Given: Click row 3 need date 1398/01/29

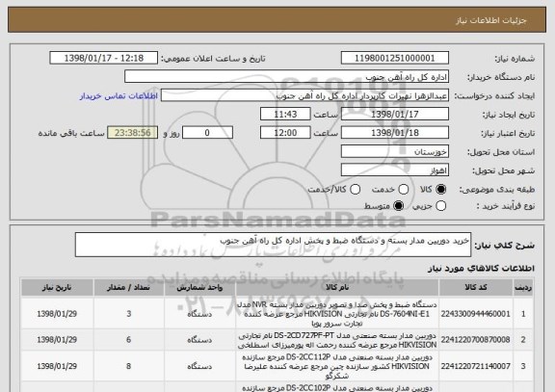Looking at the screenshot, I should click(x=57, y=366).
